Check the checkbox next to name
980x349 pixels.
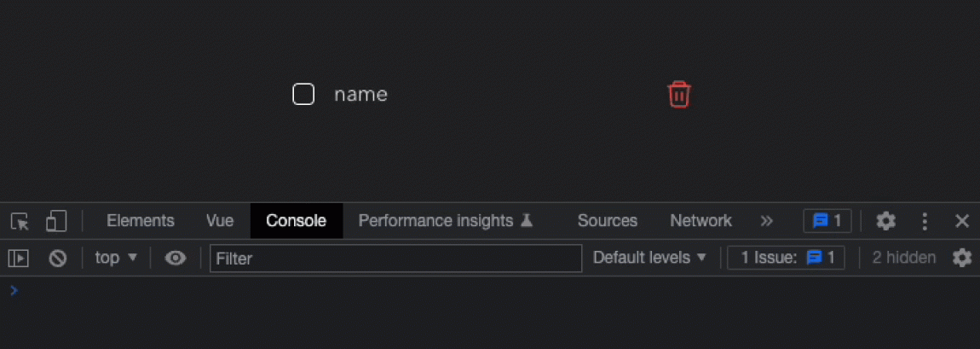tap(303, 95)
